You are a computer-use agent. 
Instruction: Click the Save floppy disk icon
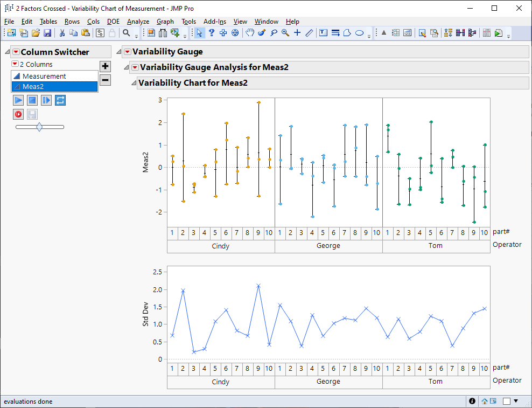(x=47, y=33)
